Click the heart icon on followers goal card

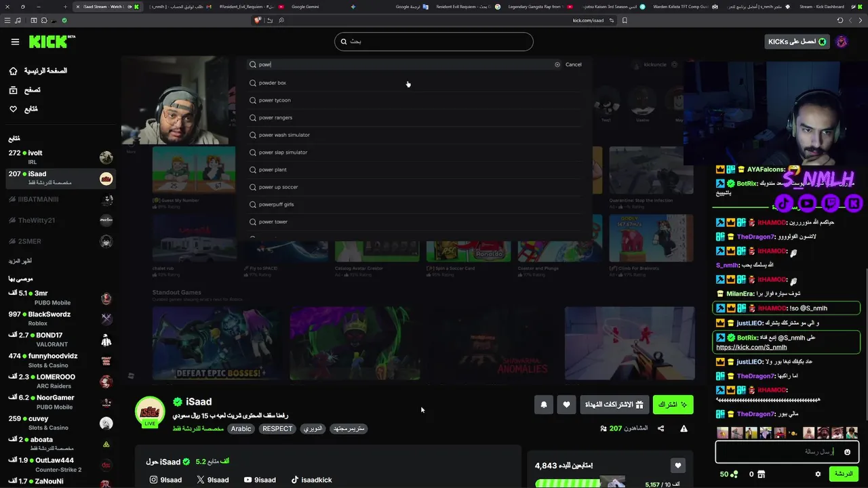coord(677,465)
